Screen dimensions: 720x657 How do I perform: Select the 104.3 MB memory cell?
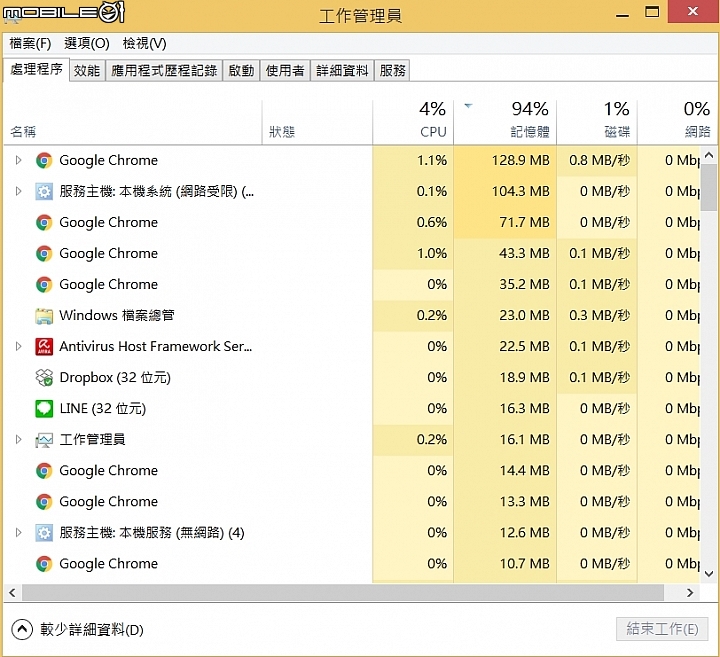[505, 191]
